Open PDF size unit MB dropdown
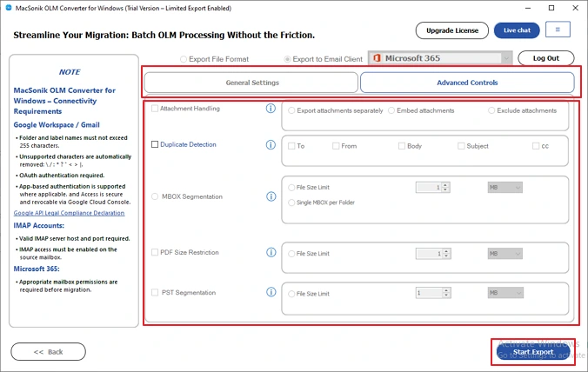This screenshot has height=372, width=588. [x=504, y=254]
